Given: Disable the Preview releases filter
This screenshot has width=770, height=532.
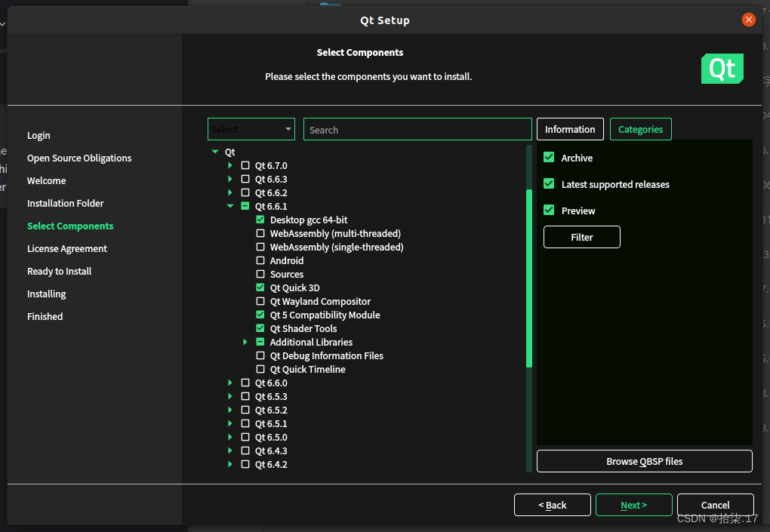Looking at the screenshot, I should pyautogui.click(x=548, y=210).
